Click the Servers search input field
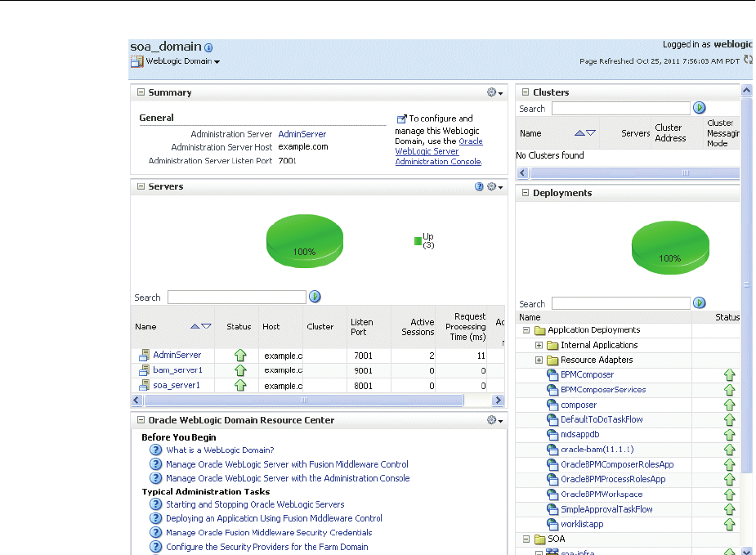 coord(237,297)
